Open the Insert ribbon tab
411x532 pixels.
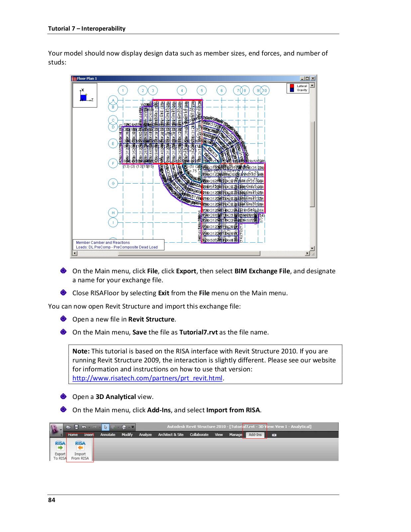click(x=89, y=435)
